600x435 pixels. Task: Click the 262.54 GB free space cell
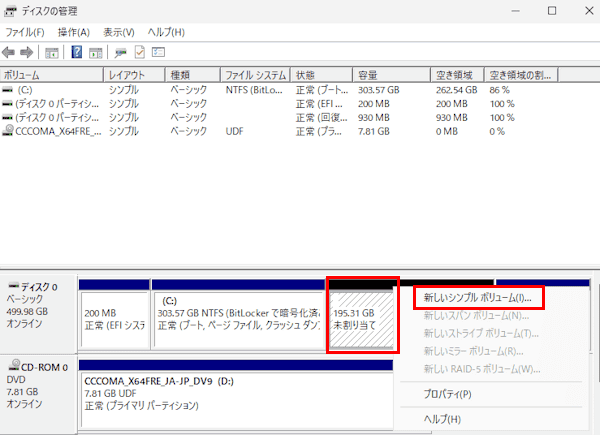point(457,90)
